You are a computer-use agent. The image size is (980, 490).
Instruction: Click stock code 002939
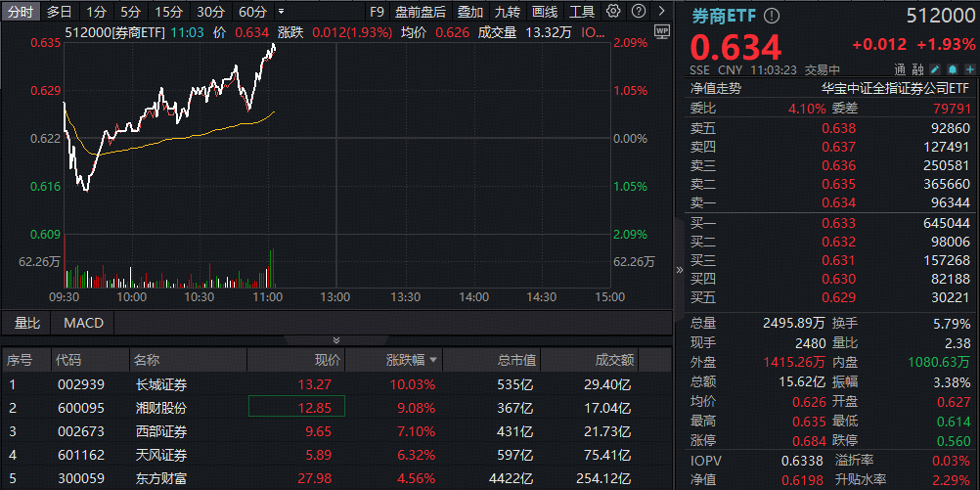pos(80,384)
